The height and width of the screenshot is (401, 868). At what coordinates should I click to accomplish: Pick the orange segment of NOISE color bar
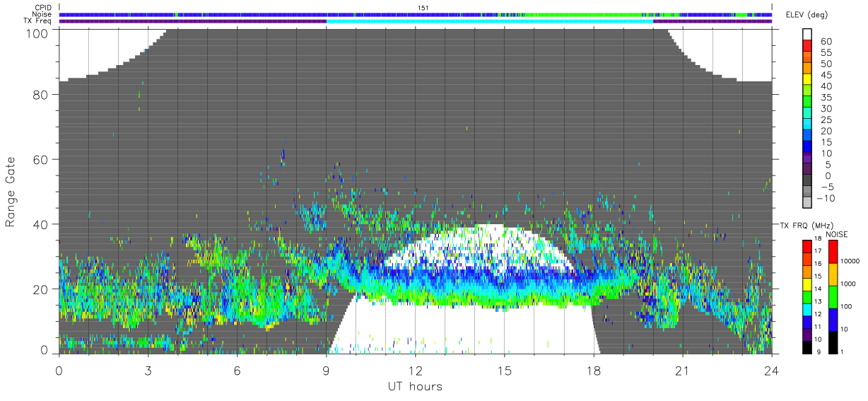[x=833, y=274]
